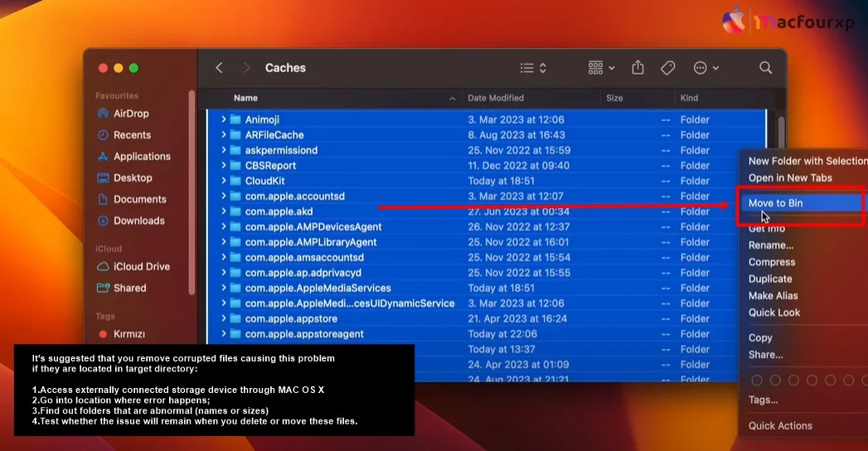Screen dimensions: 868x451
Task: Click the '8. Aug 2023 at 16:43' date
Action: coord(516,135)
